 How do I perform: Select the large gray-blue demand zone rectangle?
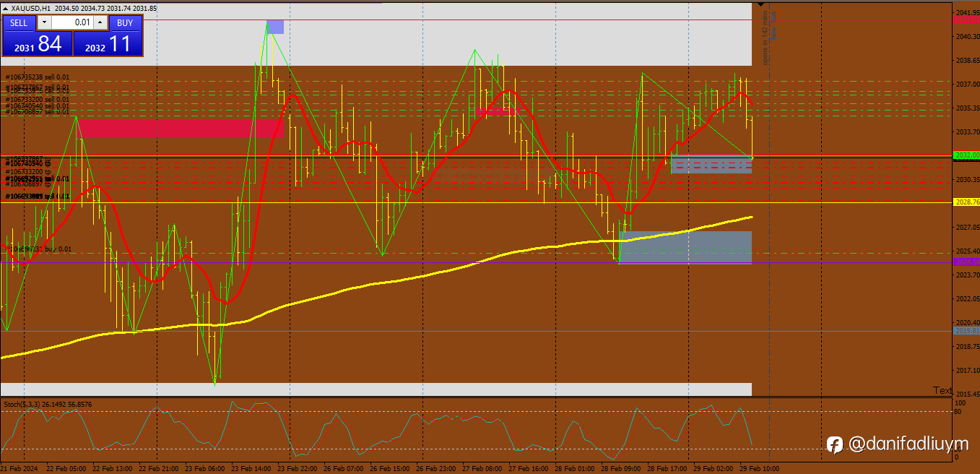pyautogui.click(x=685, y=247)
